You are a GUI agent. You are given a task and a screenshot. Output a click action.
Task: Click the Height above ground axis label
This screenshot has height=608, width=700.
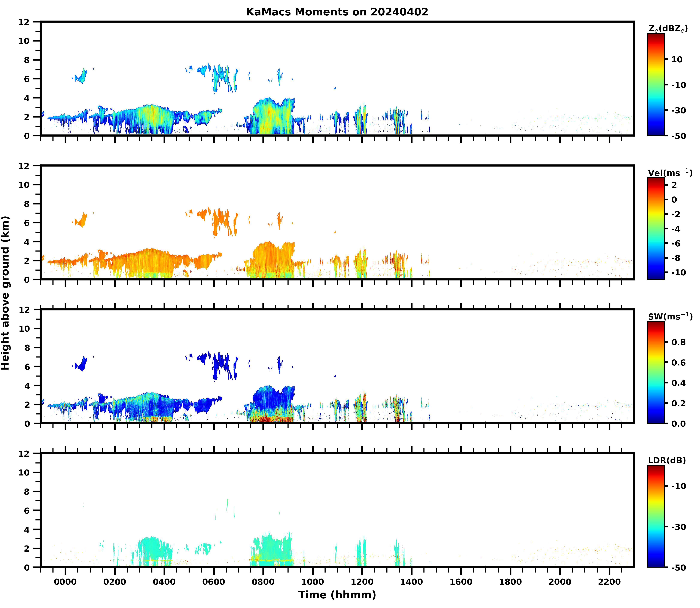click(x=5, y=293)
